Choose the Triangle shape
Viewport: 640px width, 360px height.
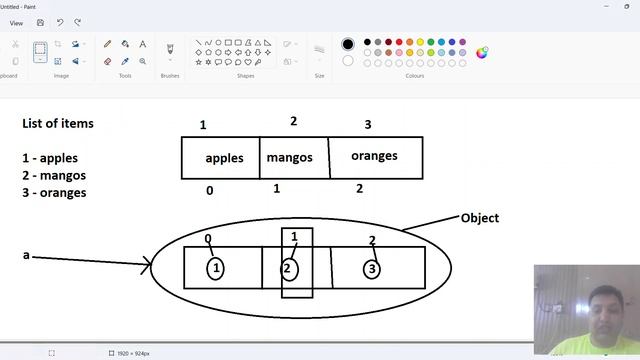tap(258, 42)
